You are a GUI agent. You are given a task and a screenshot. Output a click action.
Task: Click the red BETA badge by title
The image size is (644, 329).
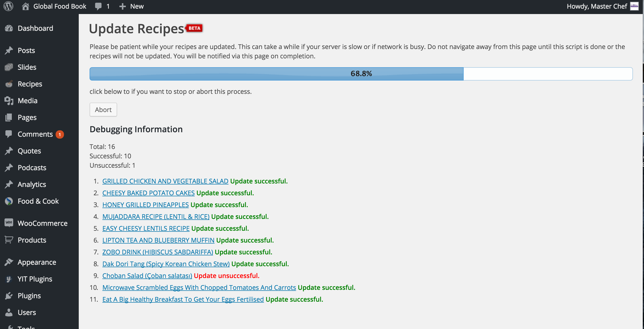click(194, 28)
